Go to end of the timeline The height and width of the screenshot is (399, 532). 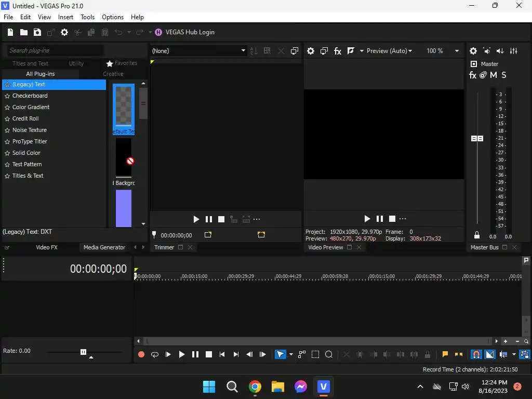tap(236, 354)
